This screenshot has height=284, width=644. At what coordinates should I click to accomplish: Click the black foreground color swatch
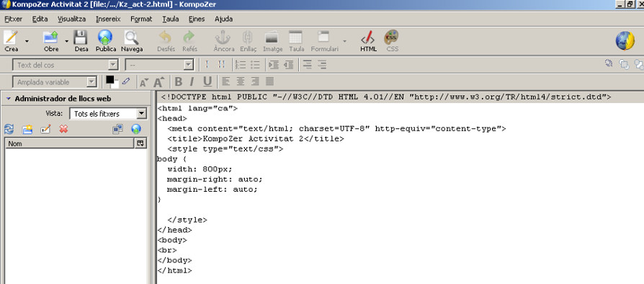tap(109, 80)
